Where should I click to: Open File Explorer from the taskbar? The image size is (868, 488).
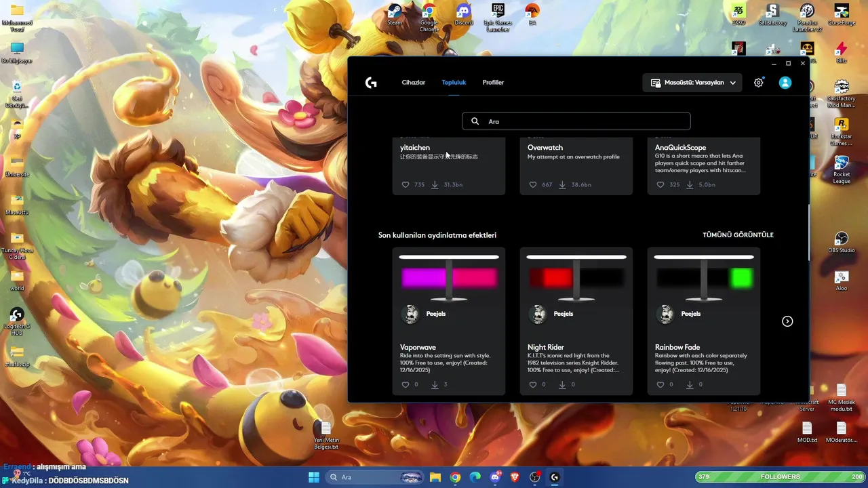click(x=435, y=477)
